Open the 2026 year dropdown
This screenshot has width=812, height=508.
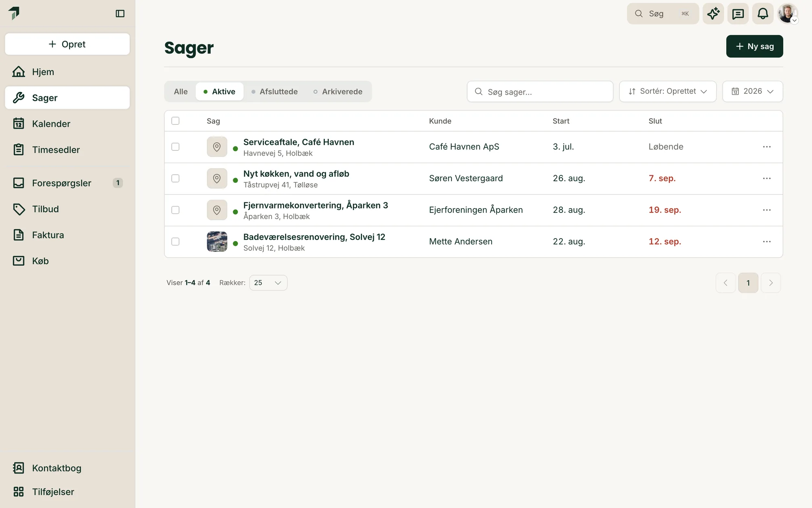pyautogui.click(x=752, y=91)
